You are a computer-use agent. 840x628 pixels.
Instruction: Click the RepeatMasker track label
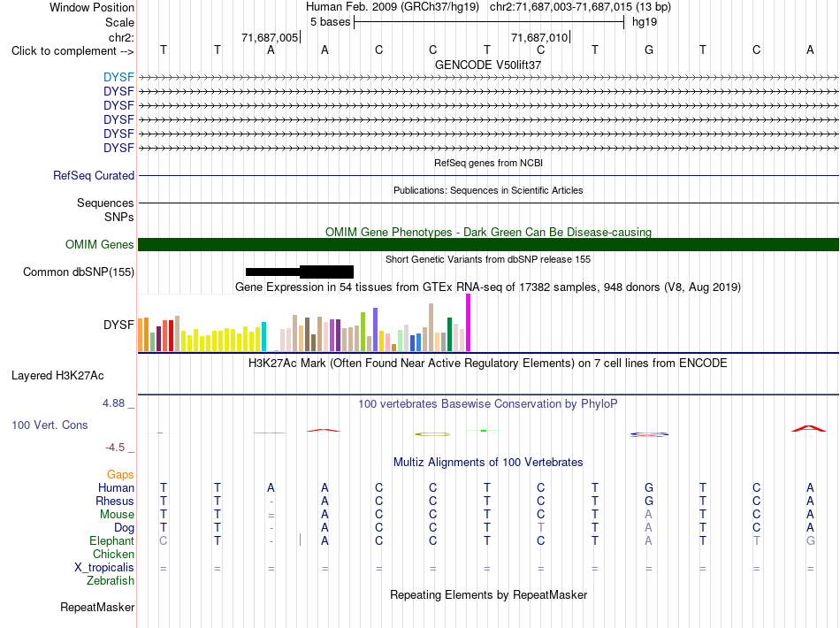pyautogui.click(x=97, y=607)
